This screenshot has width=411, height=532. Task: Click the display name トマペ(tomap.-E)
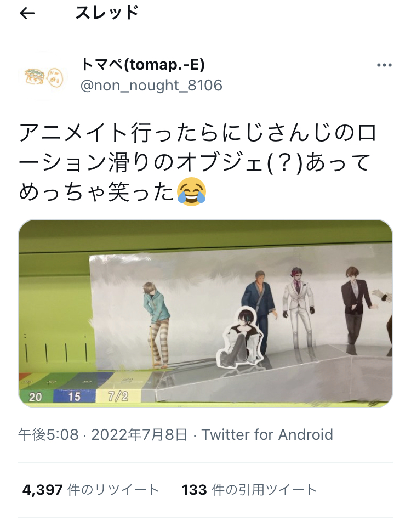pyautogui.click(x=143, y=65)
